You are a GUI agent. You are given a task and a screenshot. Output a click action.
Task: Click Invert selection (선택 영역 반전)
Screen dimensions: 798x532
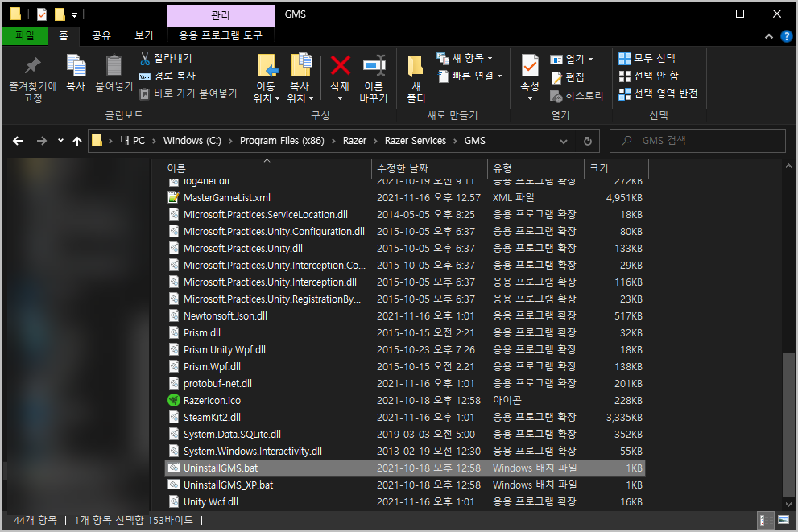pos(658,94)
